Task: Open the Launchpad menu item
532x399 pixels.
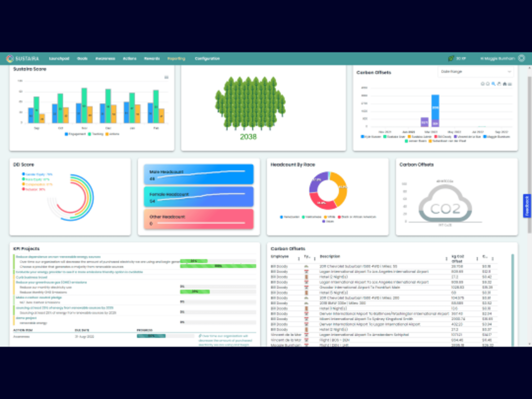Action: (59, 58)
